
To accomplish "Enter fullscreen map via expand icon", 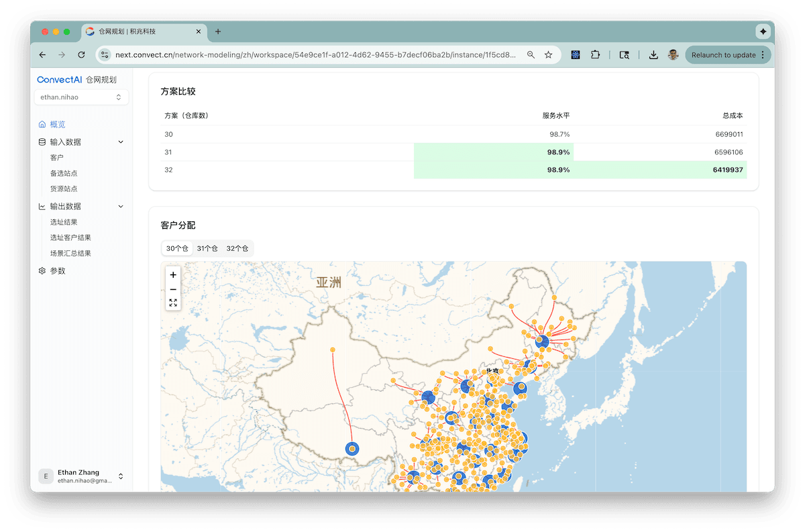I will (173, 303).
